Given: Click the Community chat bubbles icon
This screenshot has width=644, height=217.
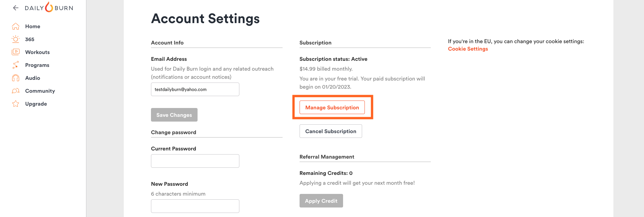Looking at the screenshot, I should (16, 91).
